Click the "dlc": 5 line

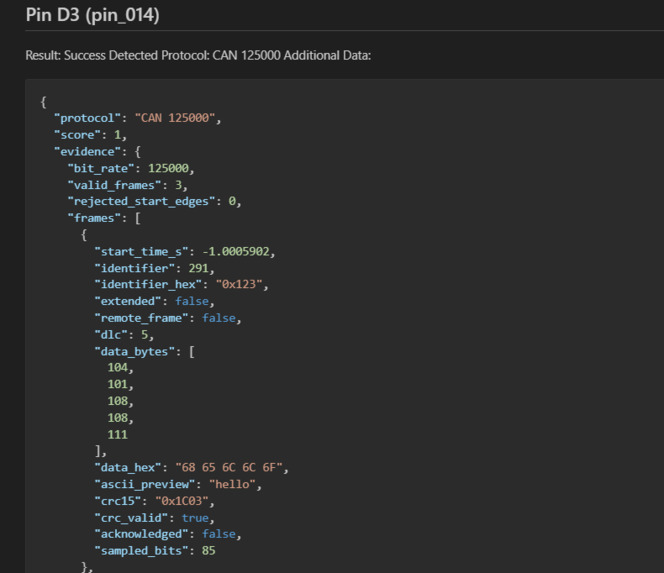[x=124, y=335]
